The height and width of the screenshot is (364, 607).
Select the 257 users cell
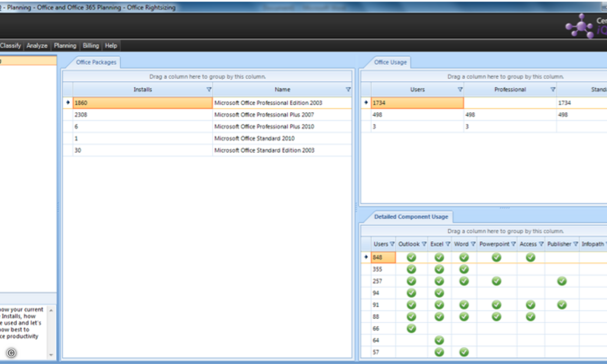383,281
